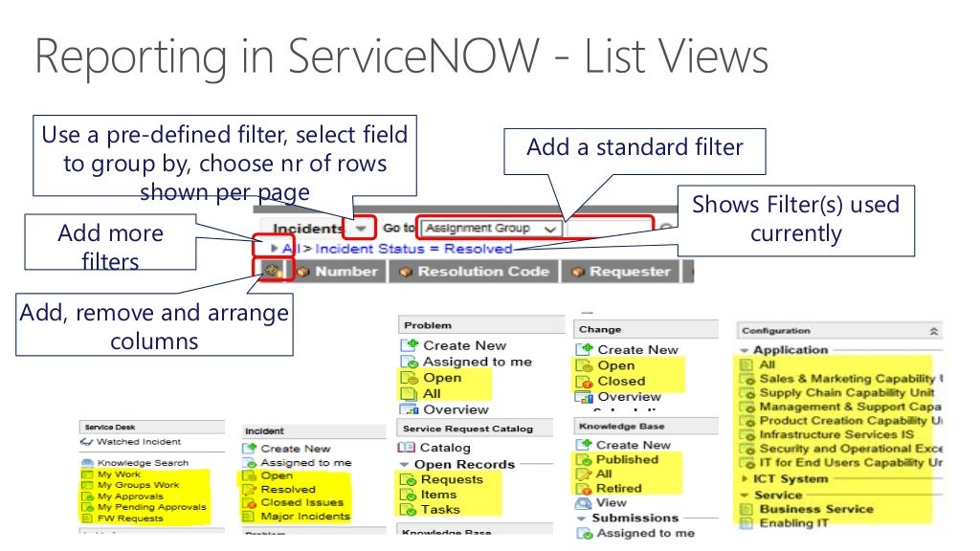The height and width of the screenshot is (551, 980).
Task: Click the Number column header icon
Action: [x=303, y=272]
